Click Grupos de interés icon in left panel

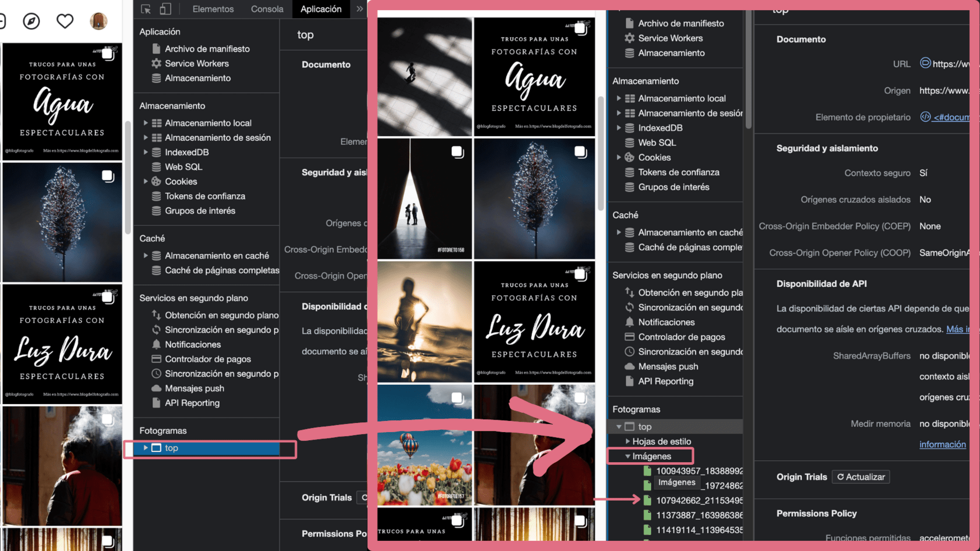(x=156, y=210)
